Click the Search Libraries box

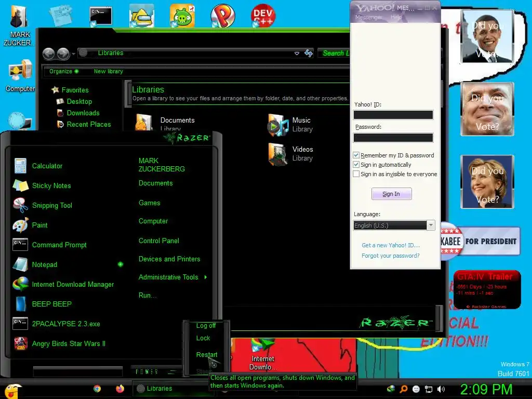click(334, 53)
